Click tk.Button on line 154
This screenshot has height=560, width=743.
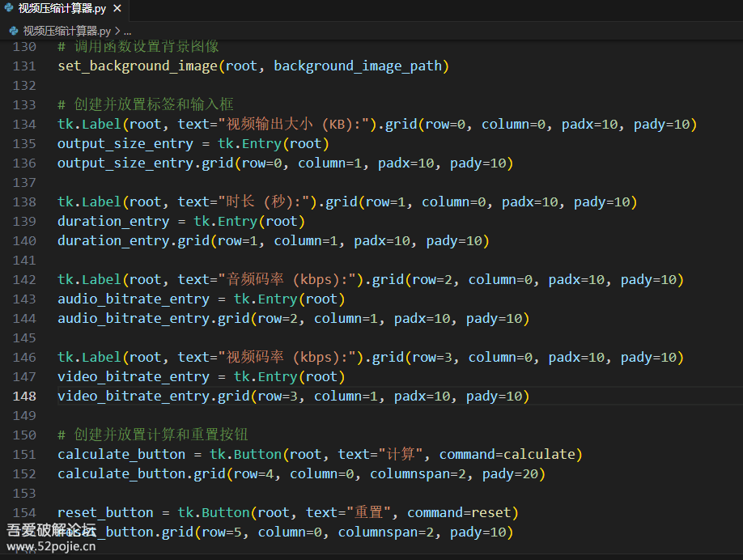213,513
